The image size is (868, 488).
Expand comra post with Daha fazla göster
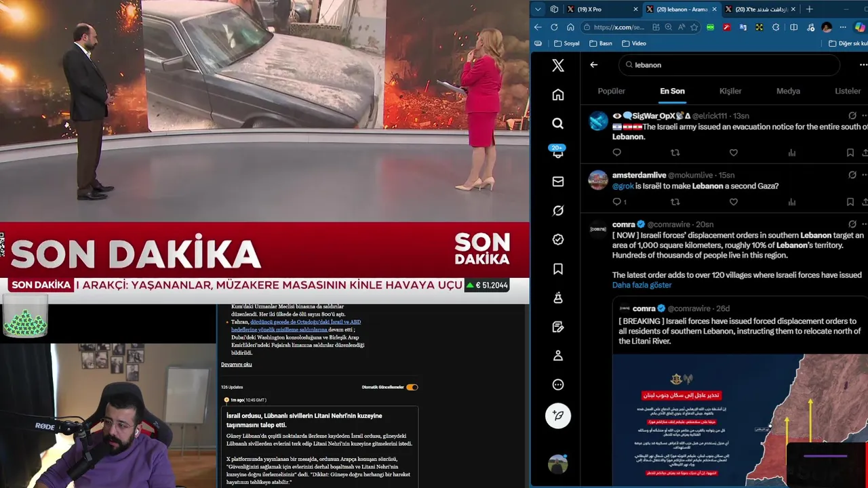(642, 285)
